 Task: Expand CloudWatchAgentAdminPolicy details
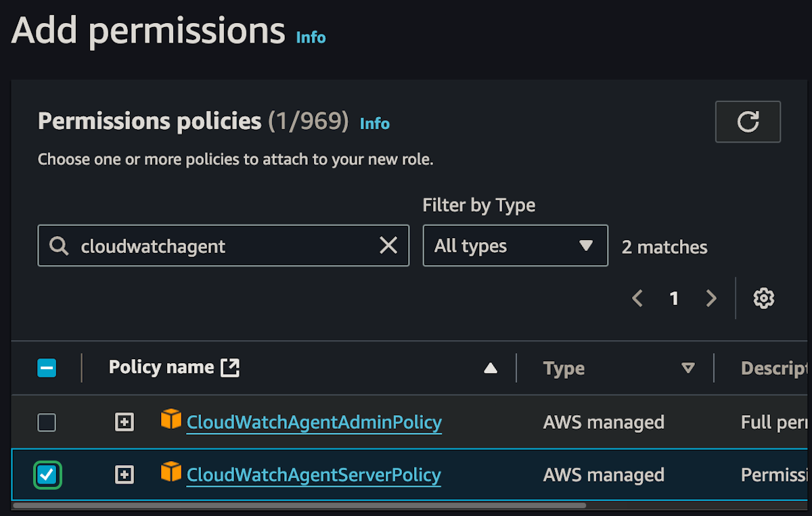(124, 423)
